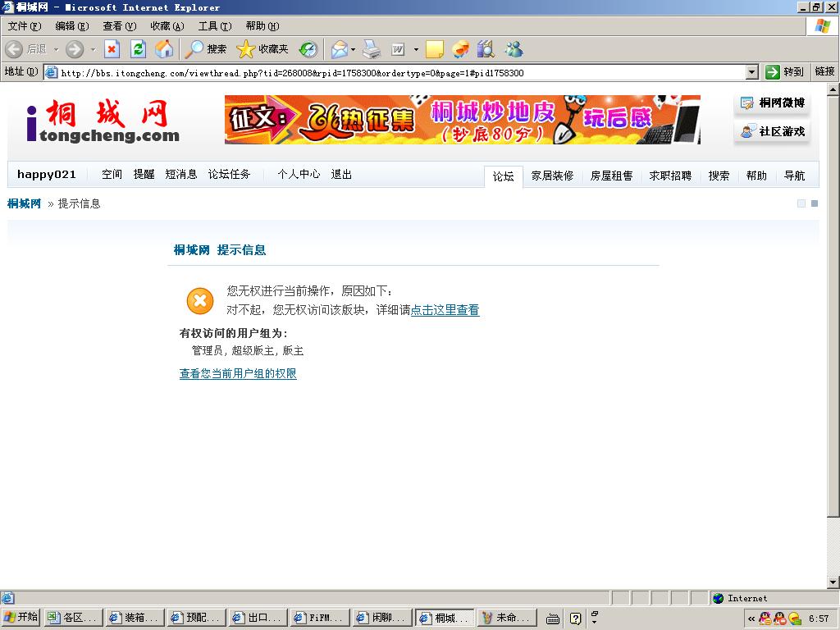Click the Stop loading toolbar icon
The height and width of the screenshot is (630, 840).
(x=112, y=49)
